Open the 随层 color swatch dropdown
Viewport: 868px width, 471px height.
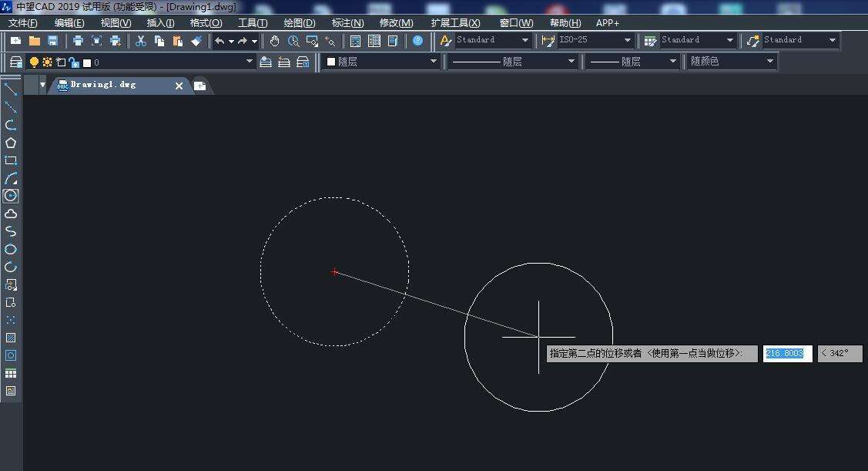(433, 62)
